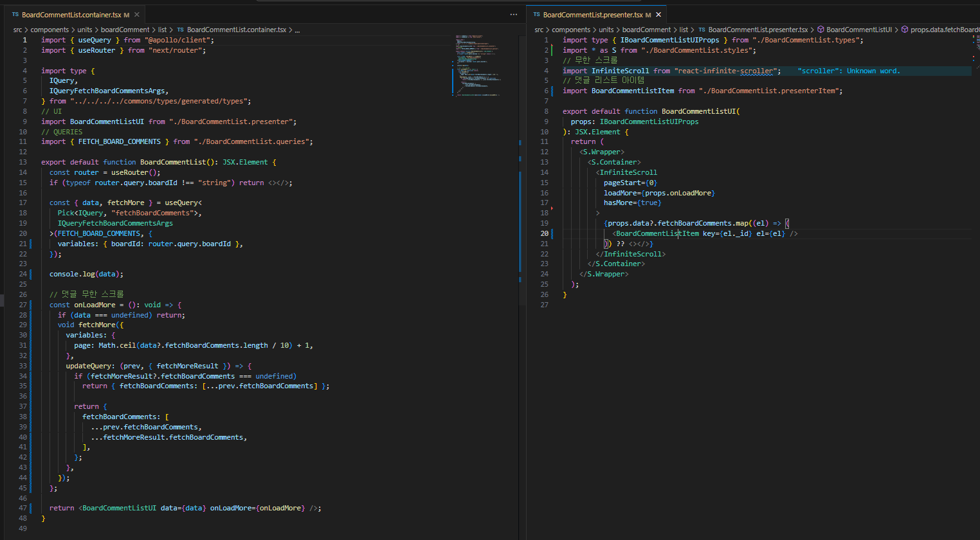The height and width of the screenshot is (540, 980).
Task: Click the closing '</S.Wrapper>' tag
Action: (604, 274)
